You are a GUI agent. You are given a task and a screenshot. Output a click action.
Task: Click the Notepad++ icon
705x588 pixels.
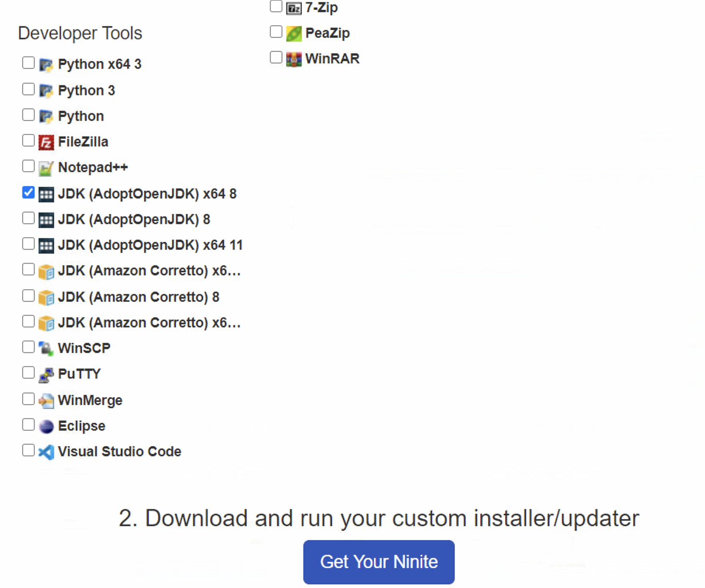pyautogui.click(x=46, y=168)
